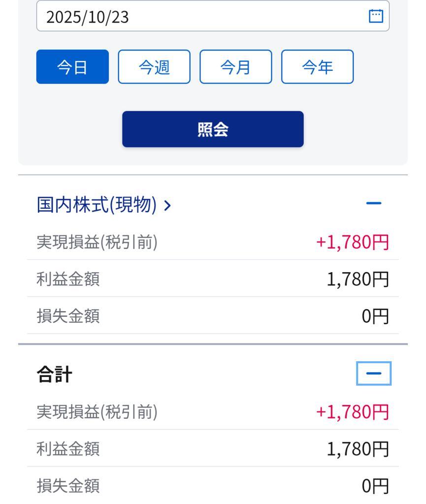The image size is (426, 504).
Task: Click the 合計 section heading
Action: click(55, 375)
